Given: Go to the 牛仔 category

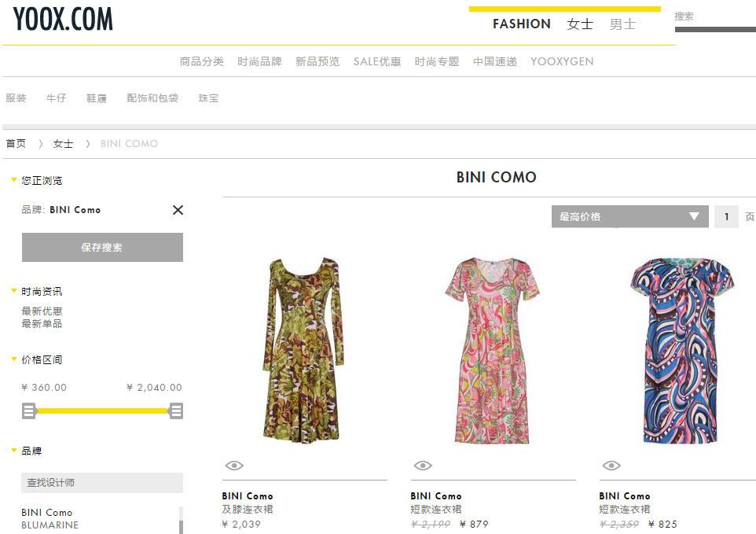Looking at the screenshot, I should [56, 98].
